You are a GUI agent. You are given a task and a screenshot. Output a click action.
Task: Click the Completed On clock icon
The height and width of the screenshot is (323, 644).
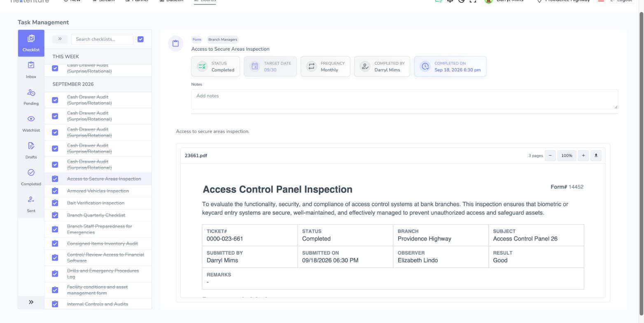tap(425, 66)
